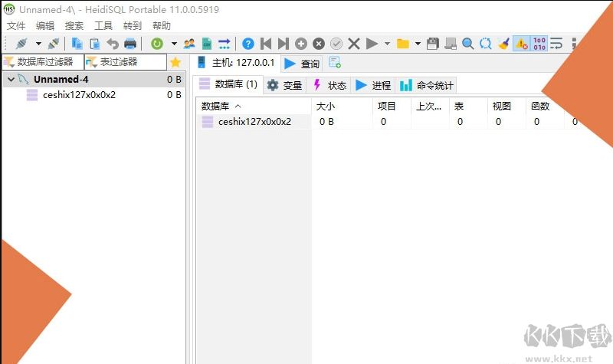Screen dimensions: 613x364
Task: Click the paste clipboard icon
Action: pyautogui.click(x=94, y=44)
